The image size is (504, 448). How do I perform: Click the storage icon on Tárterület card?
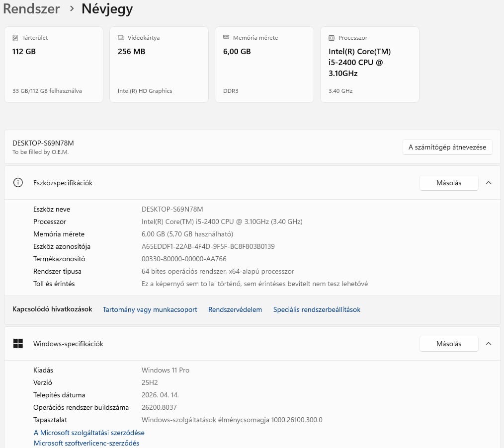pyautogui.click(x=15, y=38)
